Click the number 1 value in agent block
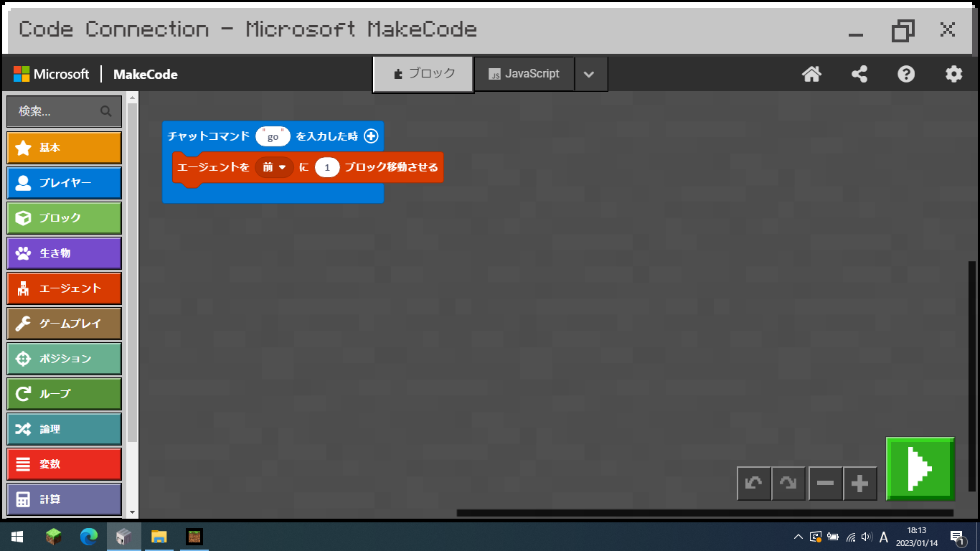 327,167
